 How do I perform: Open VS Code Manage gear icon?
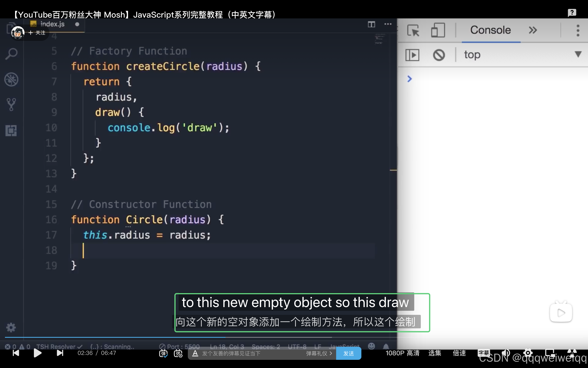11,328
